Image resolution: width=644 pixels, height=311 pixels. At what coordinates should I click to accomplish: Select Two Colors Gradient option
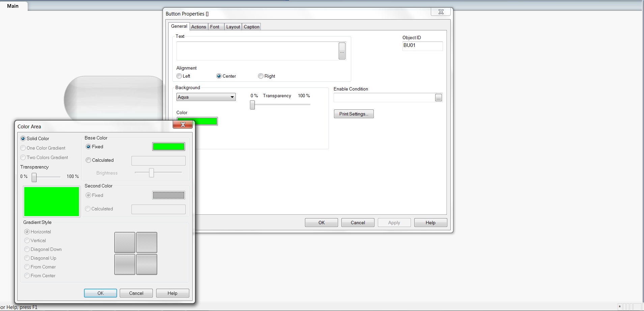(x=44, y=157)
